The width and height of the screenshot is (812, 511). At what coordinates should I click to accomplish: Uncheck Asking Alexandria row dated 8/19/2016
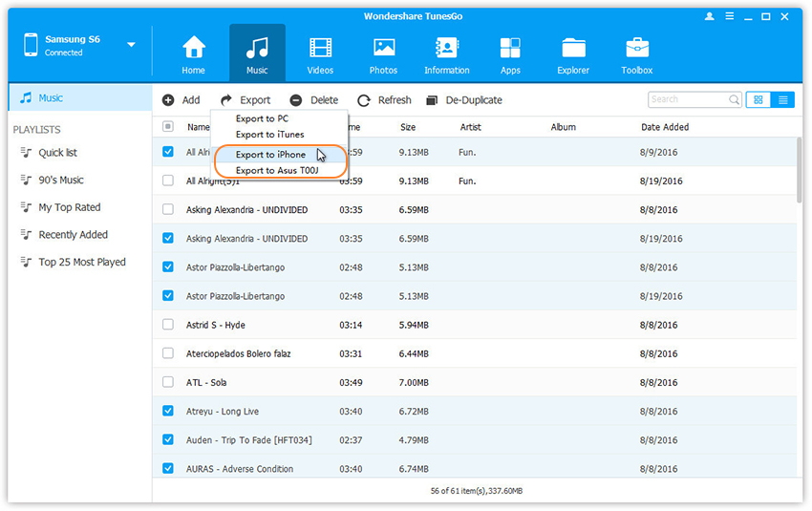[168, 238]
